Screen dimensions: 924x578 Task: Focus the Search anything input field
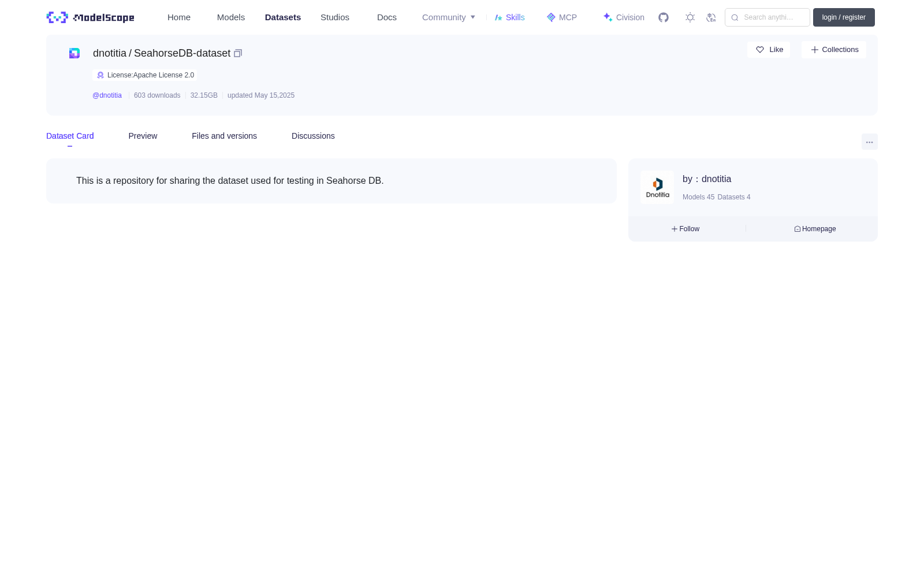(767, 17)
